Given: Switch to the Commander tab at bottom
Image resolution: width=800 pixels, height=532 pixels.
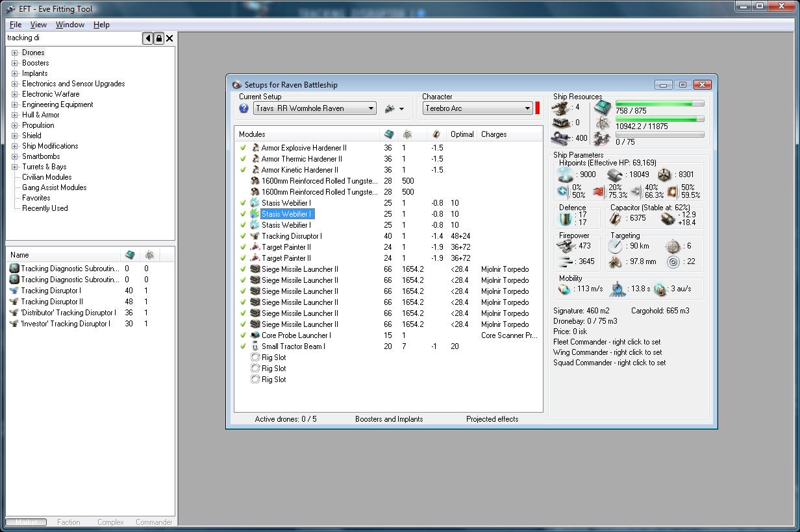Looking at the screenshot, I should click(154, 522).
